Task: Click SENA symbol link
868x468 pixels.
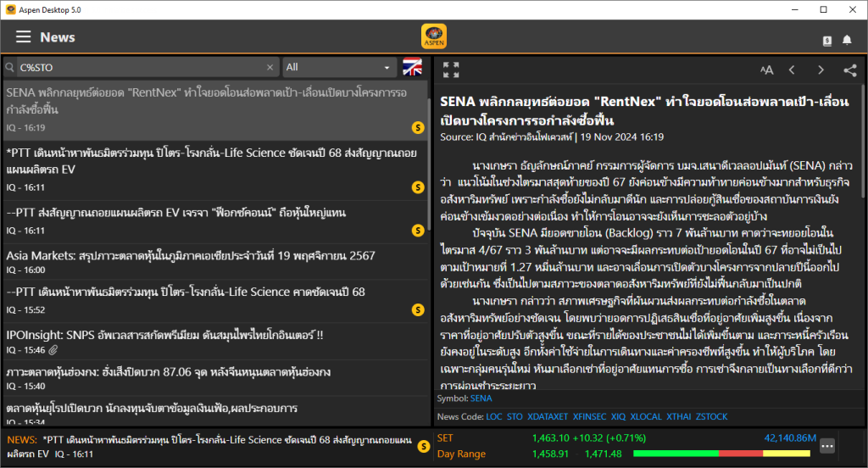Action: [x=481, y=398]
